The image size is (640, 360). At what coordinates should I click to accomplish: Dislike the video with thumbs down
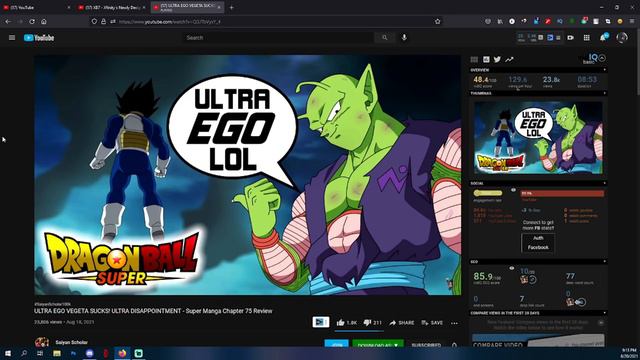372,322
